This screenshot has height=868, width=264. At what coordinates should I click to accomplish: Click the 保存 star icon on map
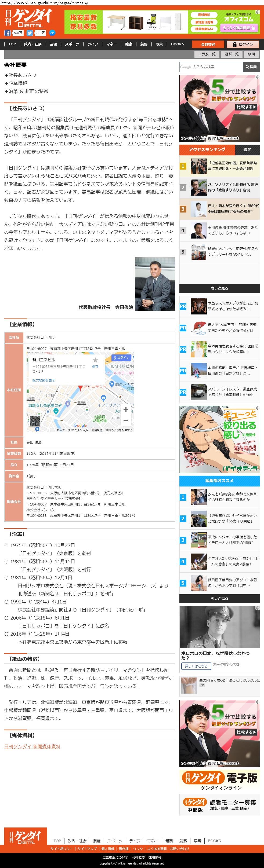[x=95, y=360]
